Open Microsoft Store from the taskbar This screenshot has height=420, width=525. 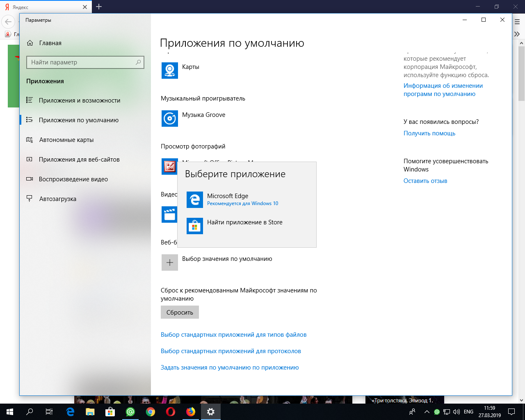(x=110, y=412)
